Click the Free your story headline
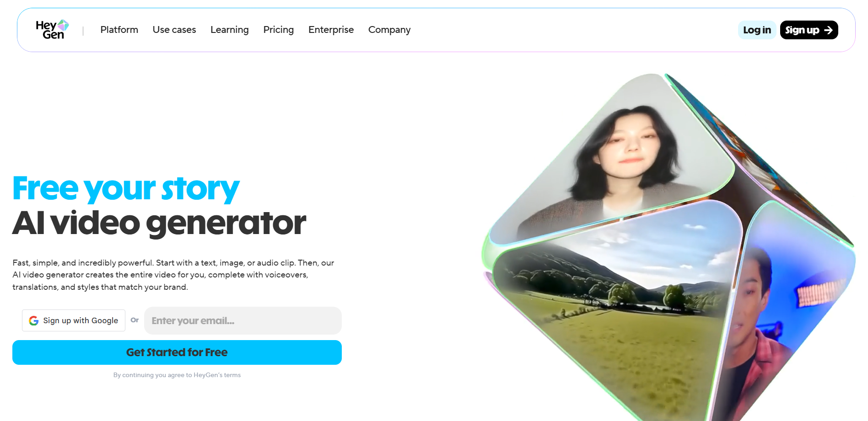868x421 pixels. 126,188
